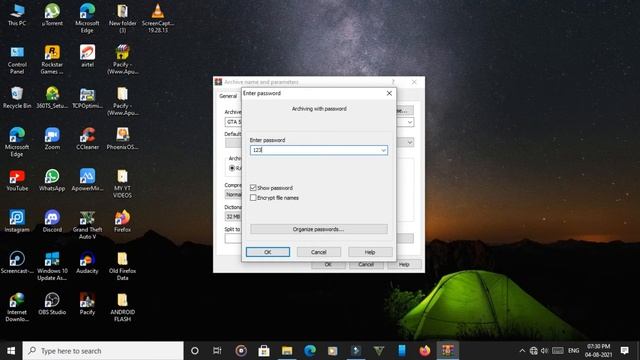This screenshot has height=360, width=640.
Task: Open the YouTube desktop shortcut
Action: point(17,180)
